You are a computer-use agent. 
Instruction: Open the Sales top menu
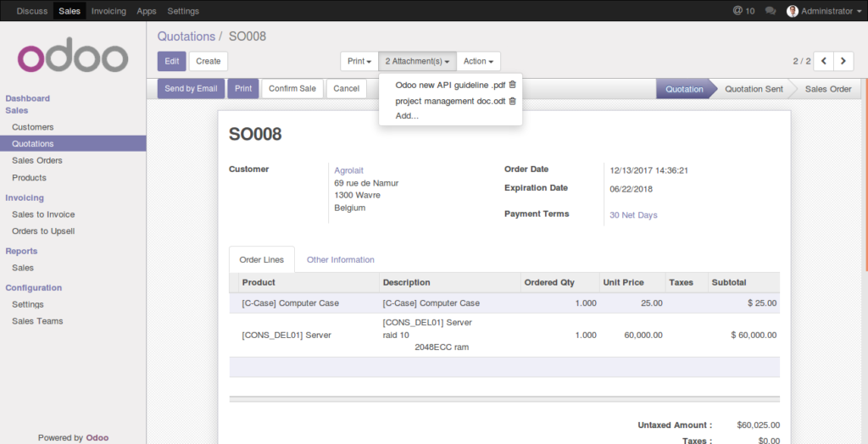pos(70,11)
